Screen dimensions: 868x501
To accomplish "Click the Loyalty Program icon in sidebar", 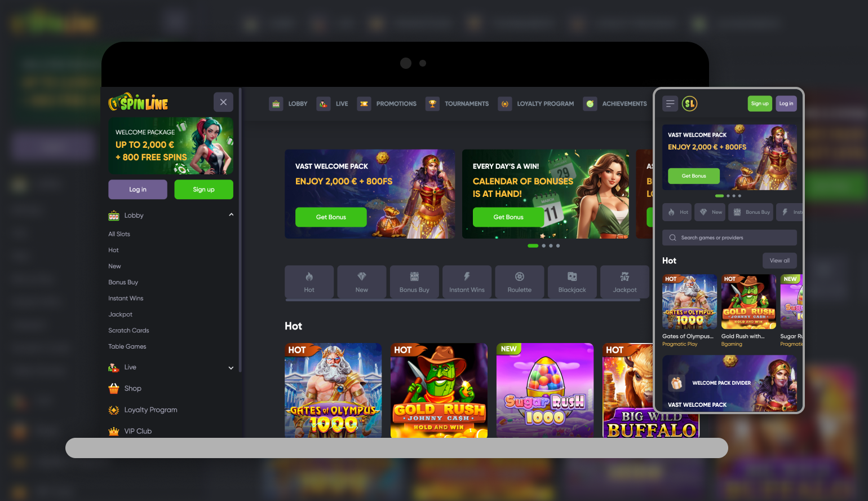I will coord(114,410).
